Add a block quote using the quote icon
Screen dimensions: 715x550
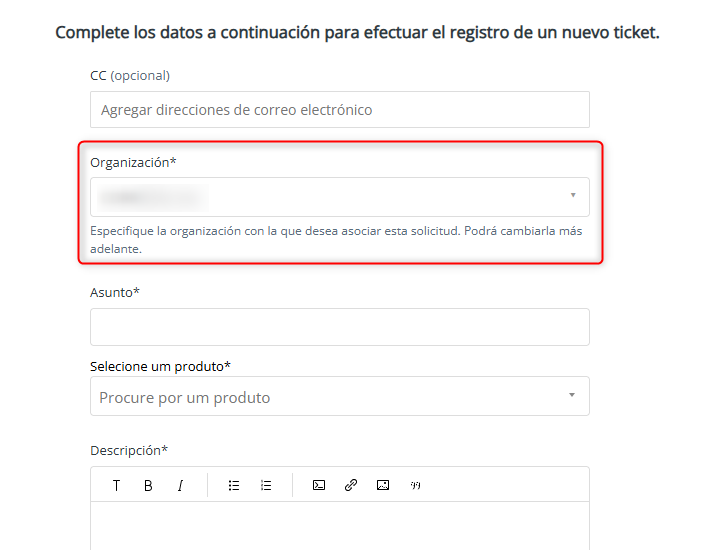pos(415,485)
